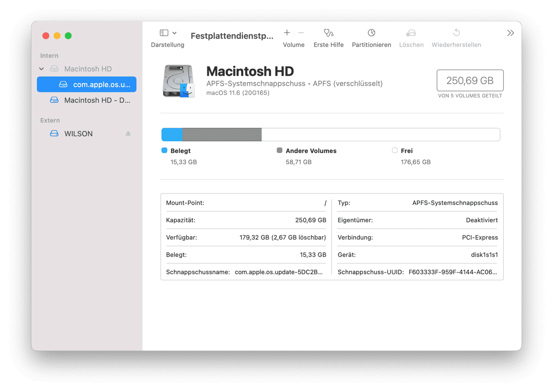This screenshot has width=553, height=392.
Task: Eject the WILSON external drive
Action: 128,134
